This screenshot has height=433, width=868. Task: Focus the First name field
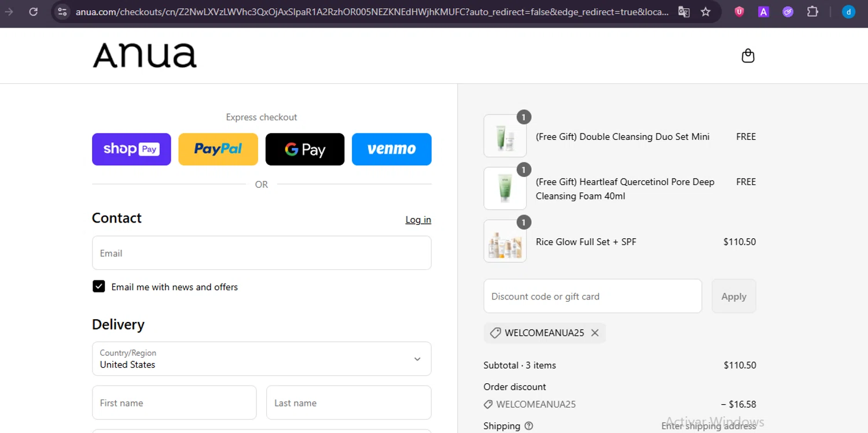pos(174,402)
